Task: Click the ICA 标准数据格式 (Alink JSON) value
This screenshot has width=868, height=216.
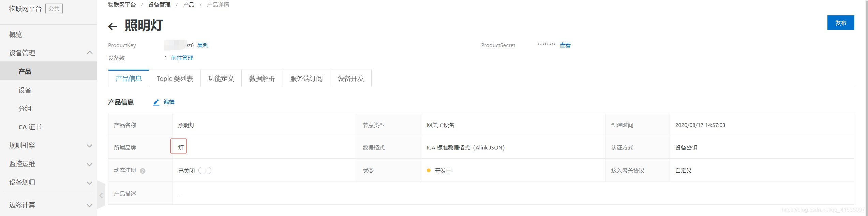Action: [x=466, y=148]
